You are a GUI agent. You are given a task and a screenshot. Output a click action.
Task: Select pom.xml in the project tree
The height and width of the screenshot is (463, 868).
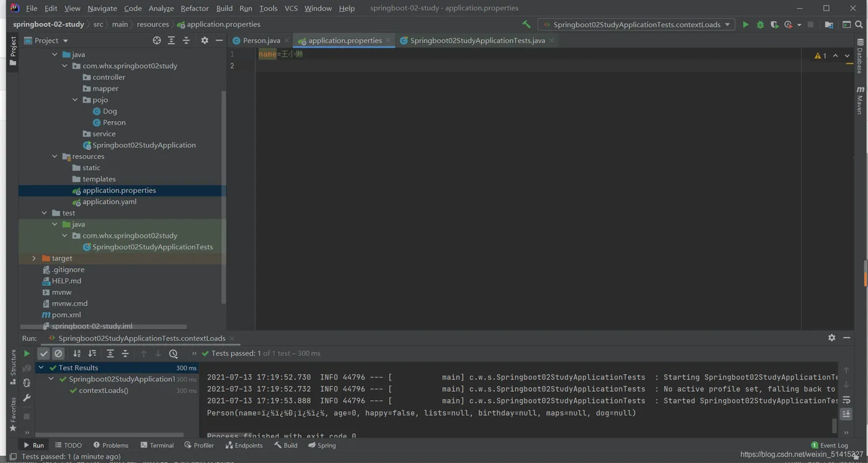click(x=66, y=315)
